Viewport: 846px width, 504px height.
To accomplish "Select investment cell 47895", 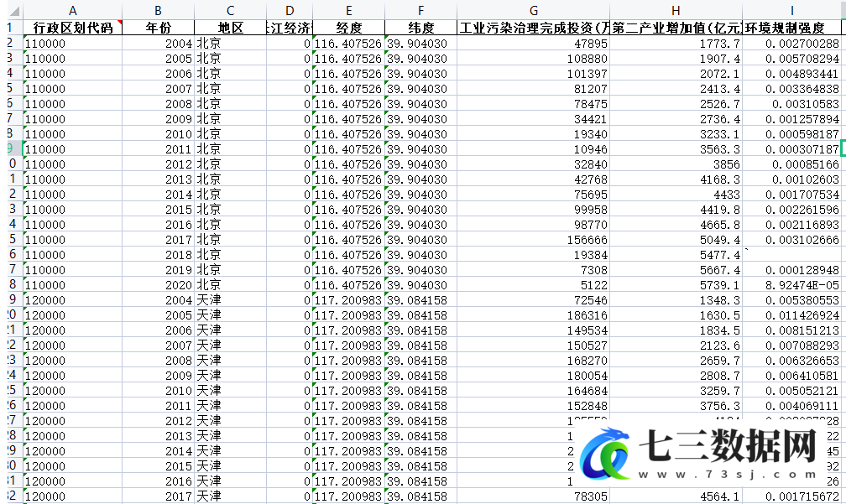I will coord(534,44).
